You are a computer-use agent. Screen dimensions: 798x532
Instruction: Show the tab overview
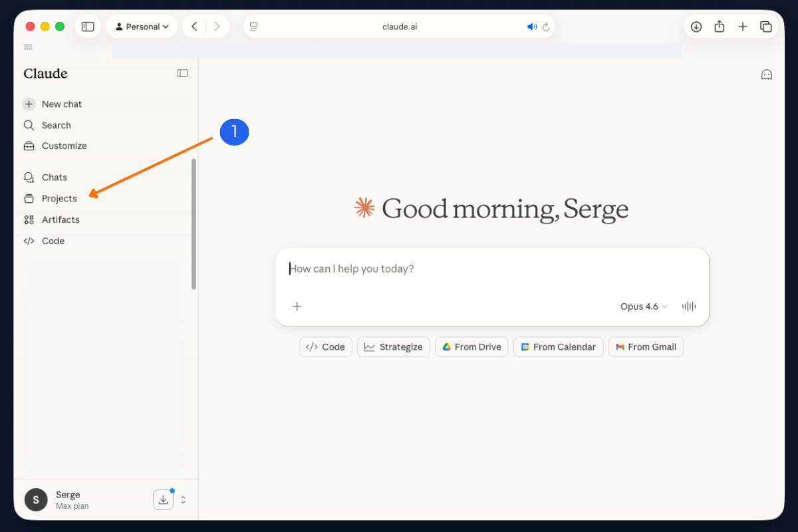(x=766, y=27)
